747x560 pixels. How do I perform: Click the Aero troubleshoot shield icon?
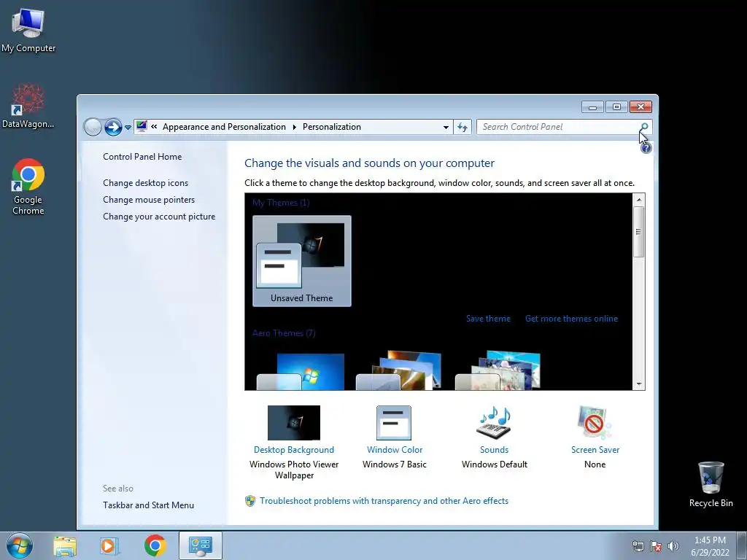250,501
